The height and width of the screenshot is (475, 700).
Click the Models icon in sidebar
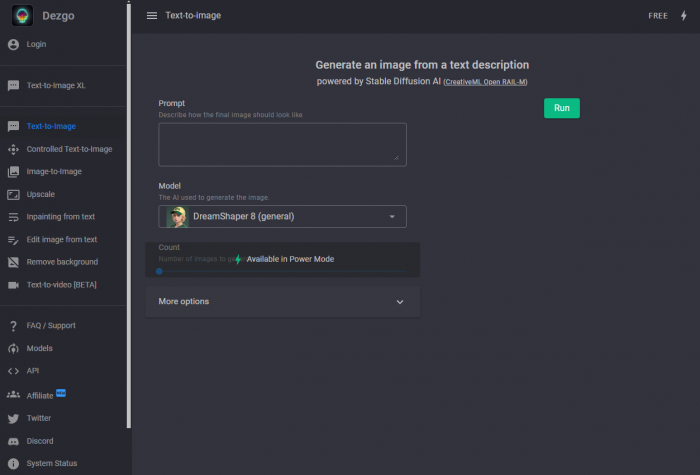coord(13,348)
